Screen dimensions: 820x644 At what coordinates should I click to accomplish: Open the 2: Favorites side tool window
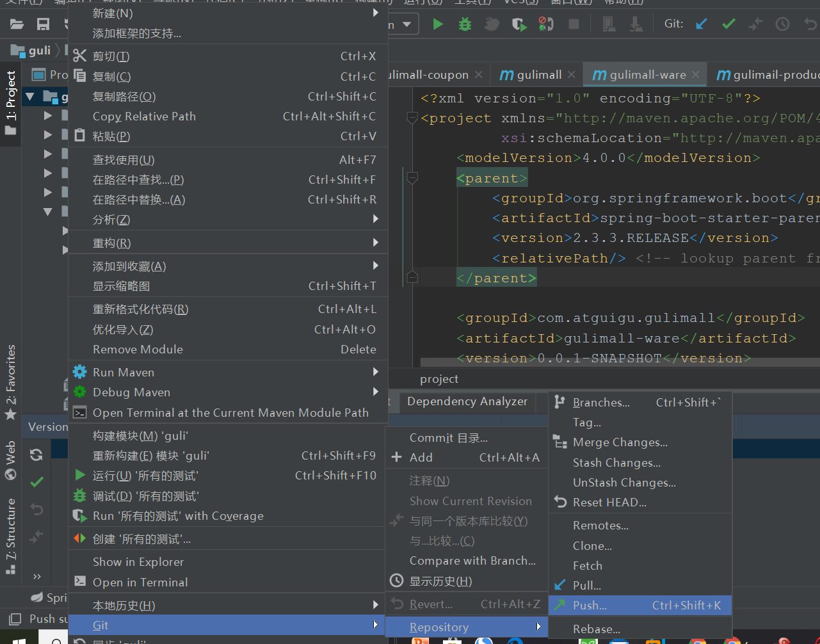click(x=11, y=383)
